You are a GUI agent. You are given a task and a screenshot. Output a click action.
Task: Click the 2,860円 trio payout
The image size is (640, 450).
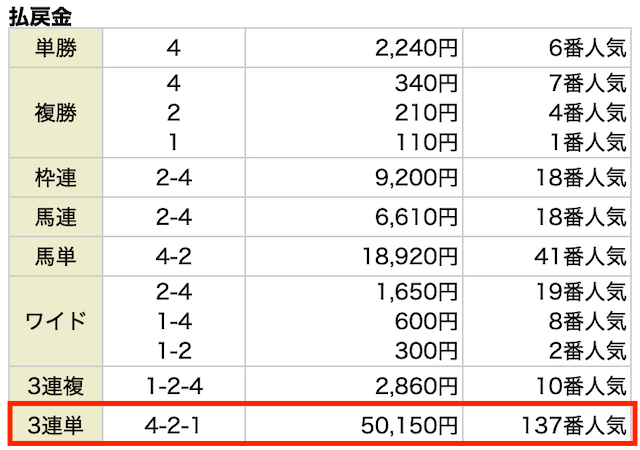click(x=416, y=386)
